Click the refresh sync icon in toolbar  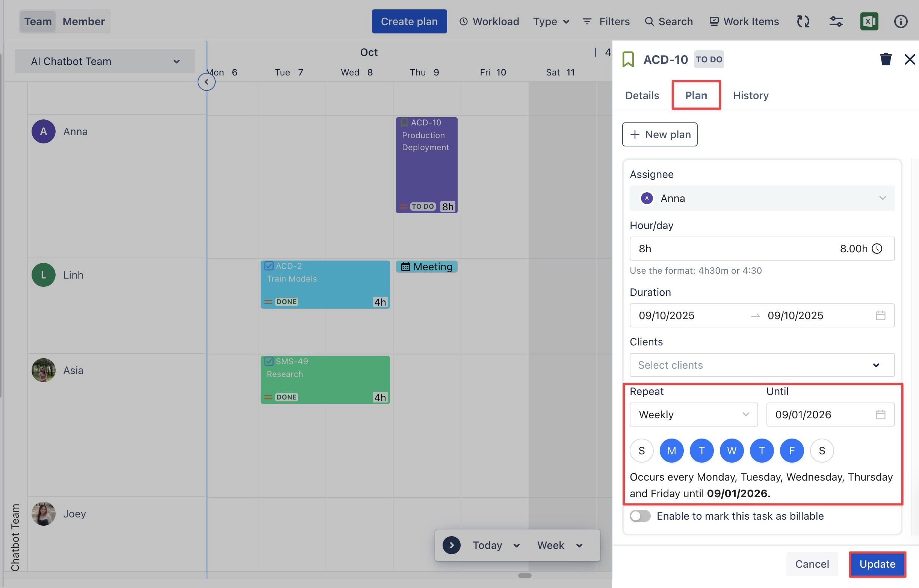803,21
